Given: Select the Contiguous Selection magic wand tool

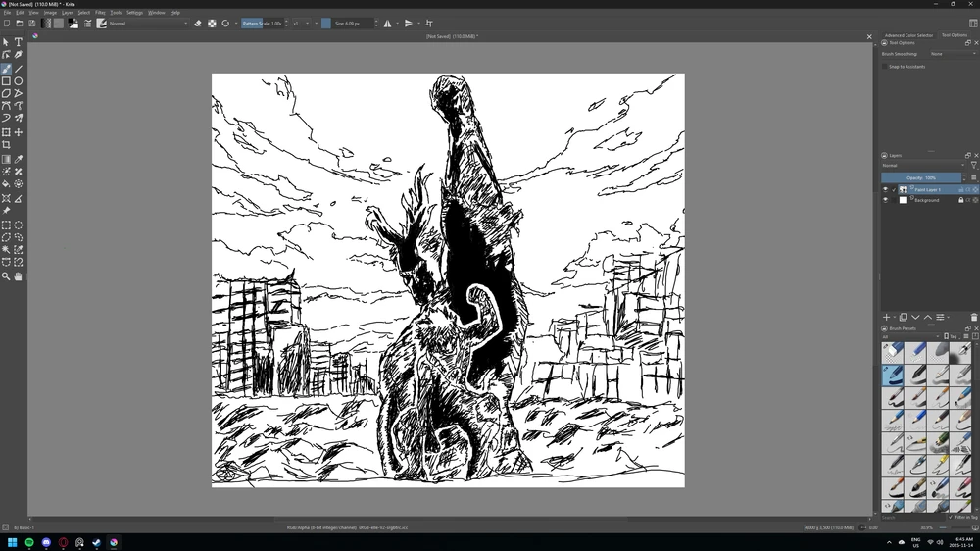Looking at the screenshot, I should click(x=6, y=250).
